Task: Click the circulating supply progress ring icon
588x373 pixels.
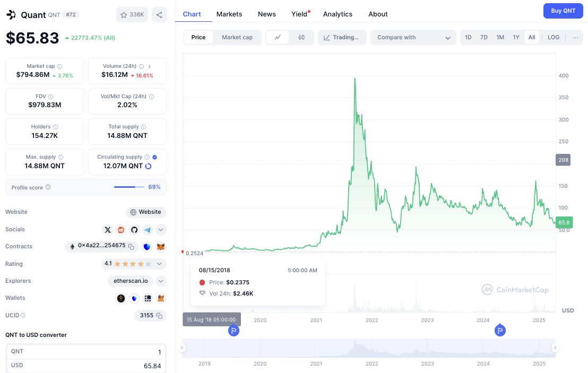Action: [x=149, y=166]
